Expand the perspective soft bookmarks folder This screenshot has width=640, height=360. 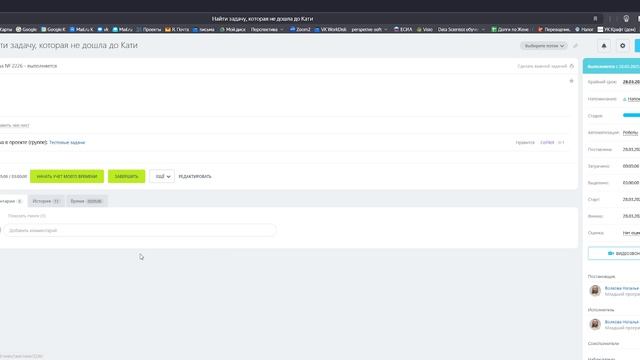pyautogui.click(x=369, y=29)
